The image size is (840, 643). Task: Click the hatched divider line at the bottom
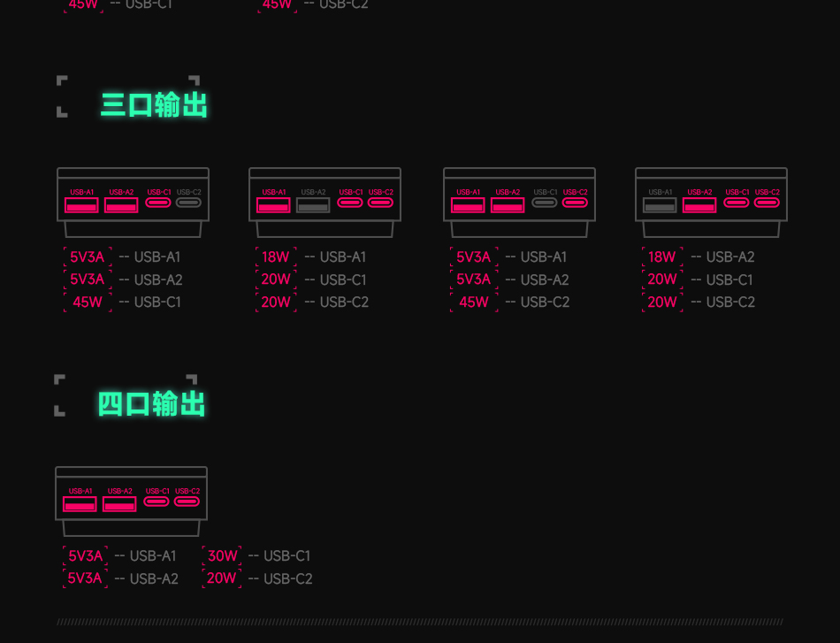[x=420, y=622]
